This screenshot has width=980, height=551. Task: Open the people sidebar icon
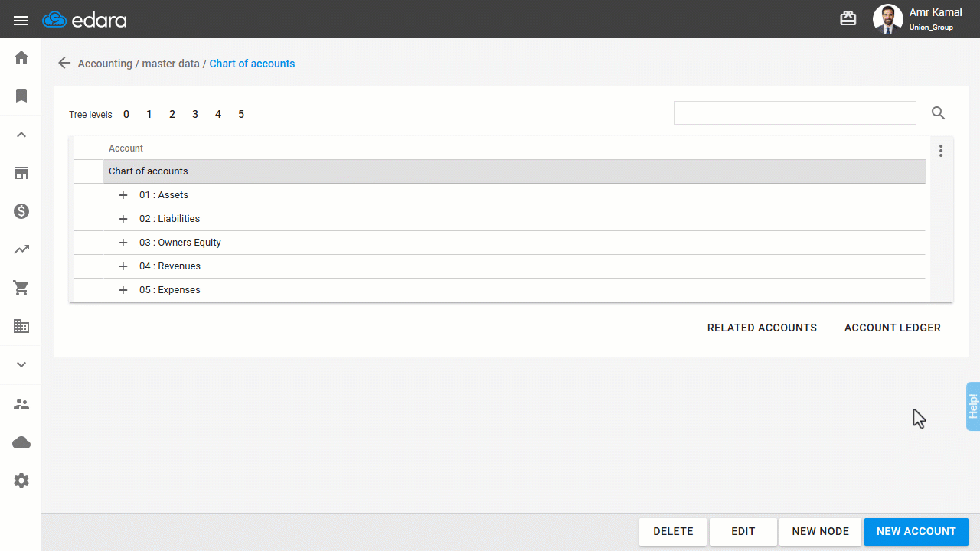click(x=21, y=404)
